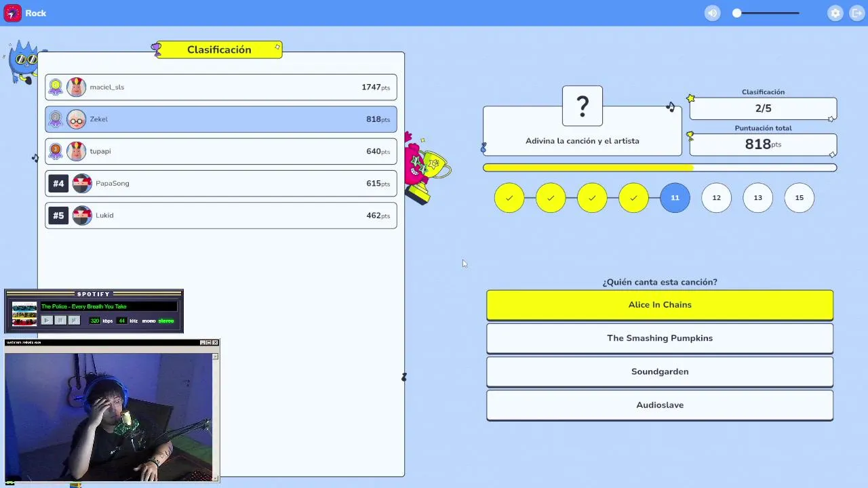The height and width of the screenshot is (488, 868).
Task: Click the 1747 pts score of maciel_sls
Action: [x=376, y=87]
